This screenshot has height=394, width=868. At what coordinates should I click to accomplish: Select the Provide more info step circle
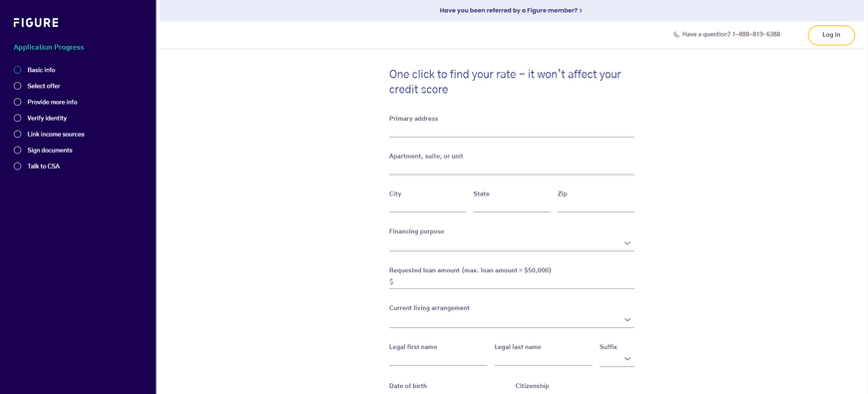[17, 103]
